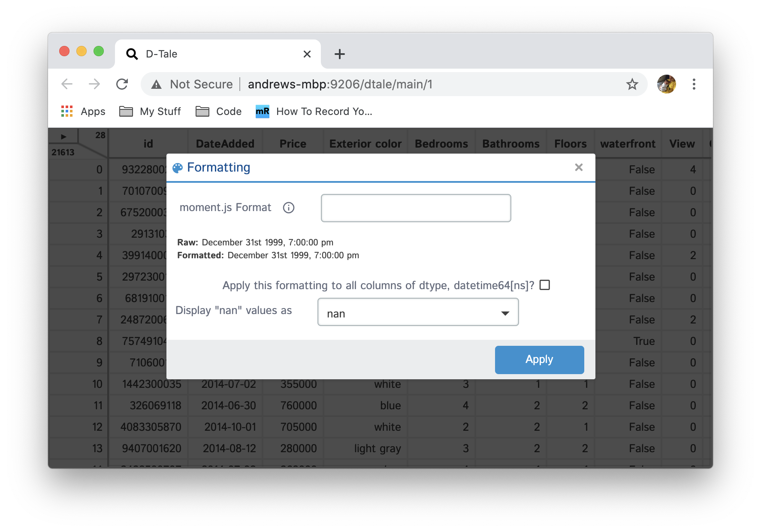Click the Exterior color column header
Image resolution: width=761 pixels, height=532 pixels.
pos(365,144)
